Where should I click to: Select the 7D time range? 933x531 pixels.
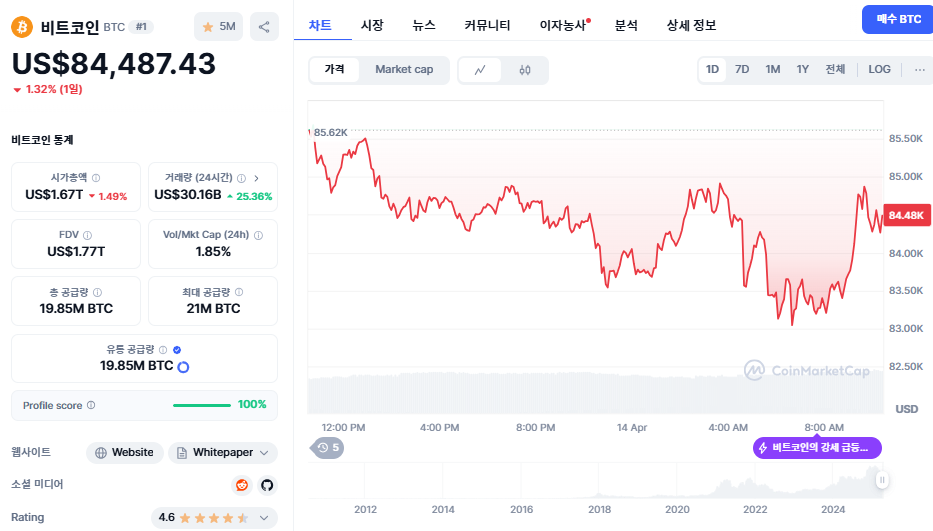tap(742, 70)
